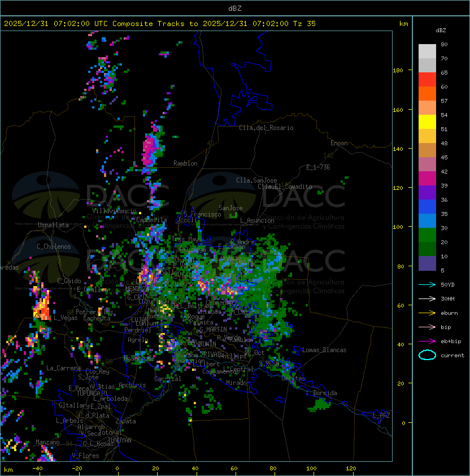Click the 'Perdriel' map label
Viewport: 470px width, 476px height.
click(x=138, y=330)
